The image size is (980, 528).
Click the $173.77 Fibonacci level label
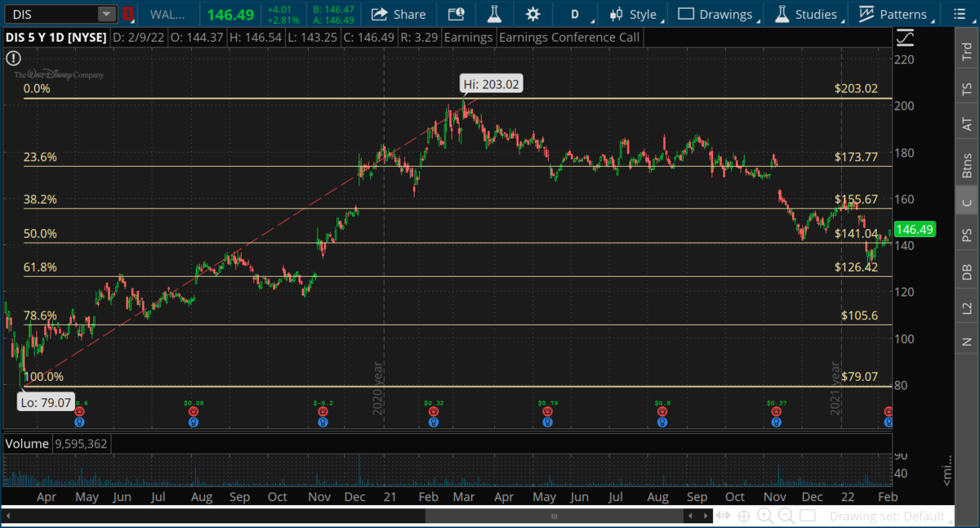(x=856, y=157)
